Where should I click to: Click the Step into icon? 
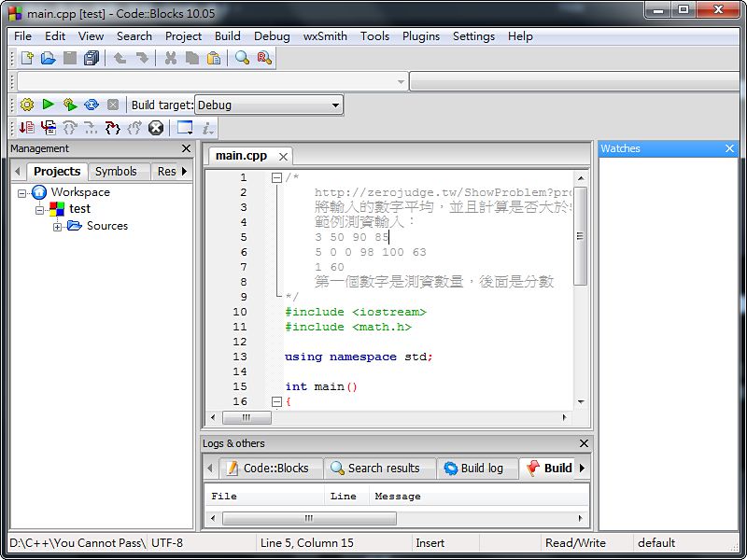[112, 128]
